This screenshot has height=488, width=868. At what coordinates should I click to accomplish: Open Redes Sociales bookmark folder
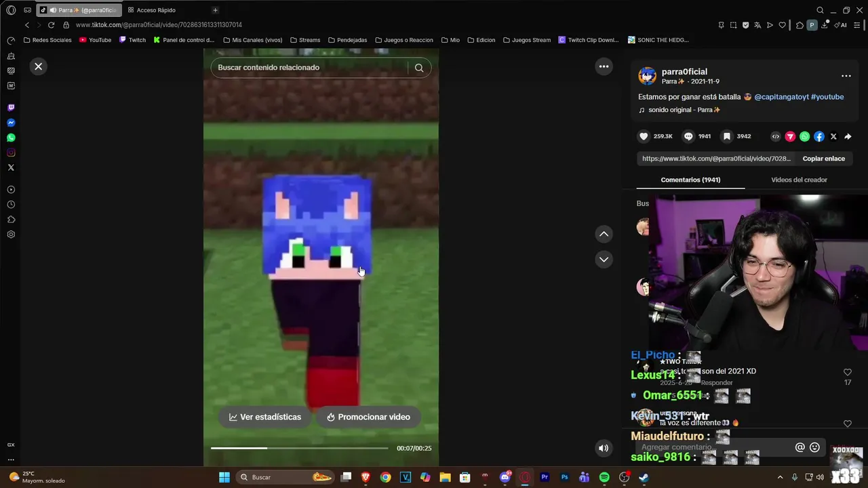pyautogui.click(x=47, y=40)
